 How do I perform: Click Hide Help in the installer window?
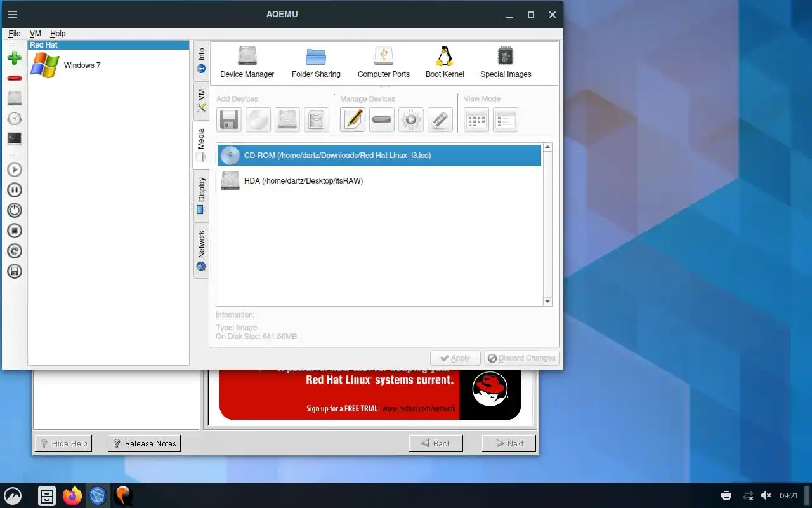63,443
